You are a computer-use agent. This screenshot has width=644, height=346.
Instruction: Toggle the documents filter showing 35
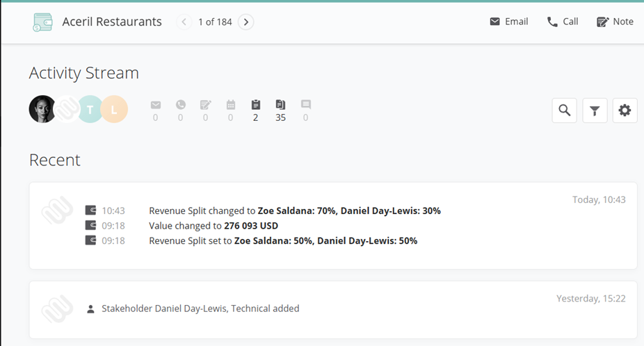pos(280,106)
